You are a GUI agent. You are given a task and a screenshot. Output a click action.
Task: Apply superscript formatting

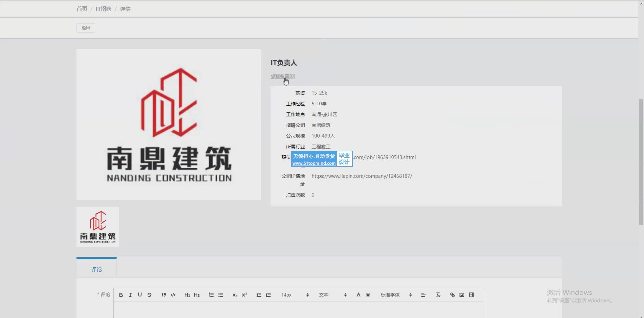[245, 295]
